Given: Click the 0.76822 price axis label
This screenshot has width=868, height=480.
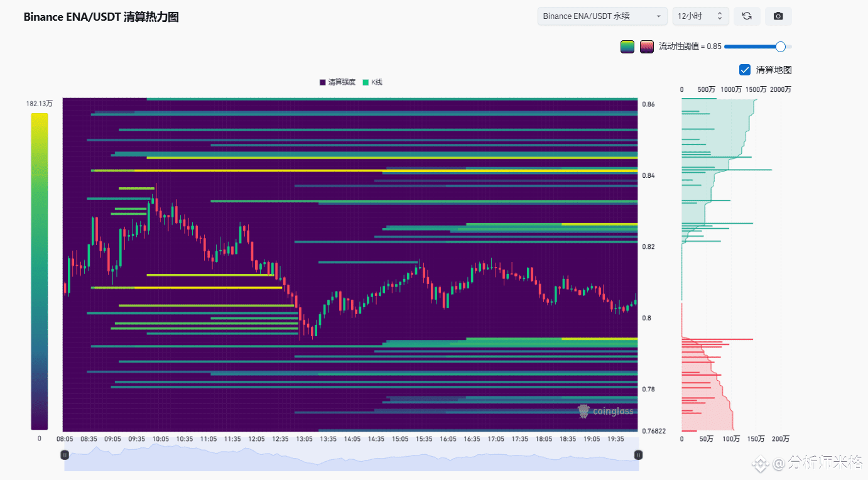Looking at the screenshot, I should (x=653, y=431).
